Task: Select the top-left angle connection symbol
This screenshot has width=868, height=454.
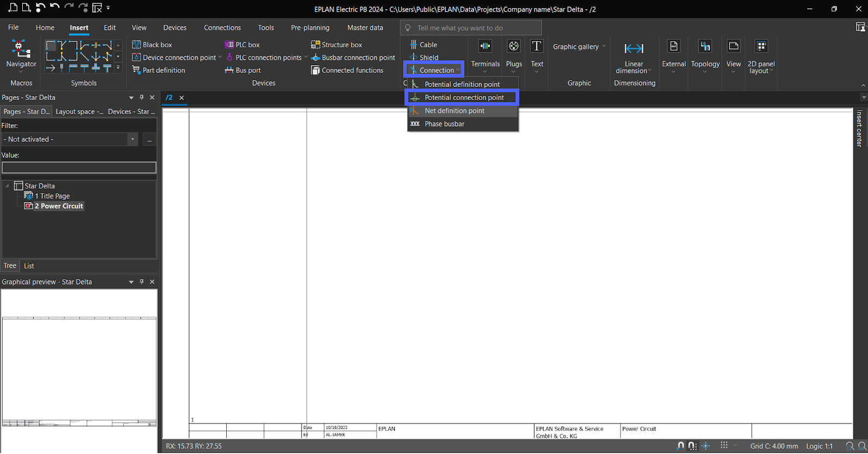Action: [50, 45]
